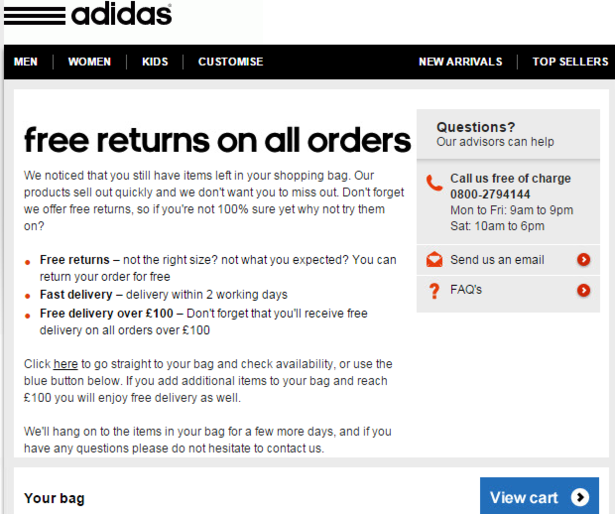Open the MEN menu

(x=25, y=62)
